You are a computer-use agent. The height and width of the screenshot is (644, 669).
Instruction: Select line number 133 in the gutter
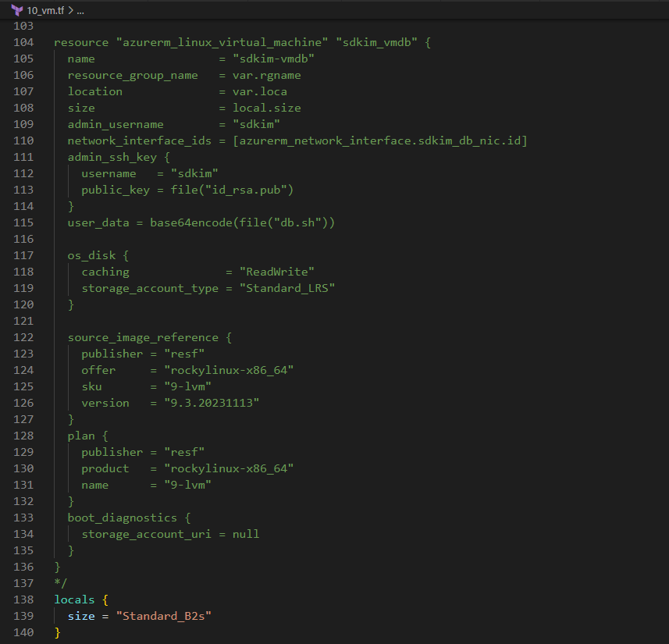[x=23, y=518]
